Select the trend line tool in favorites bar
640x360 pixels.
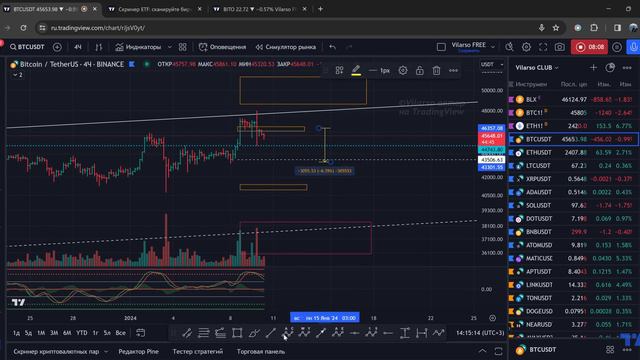271,333
